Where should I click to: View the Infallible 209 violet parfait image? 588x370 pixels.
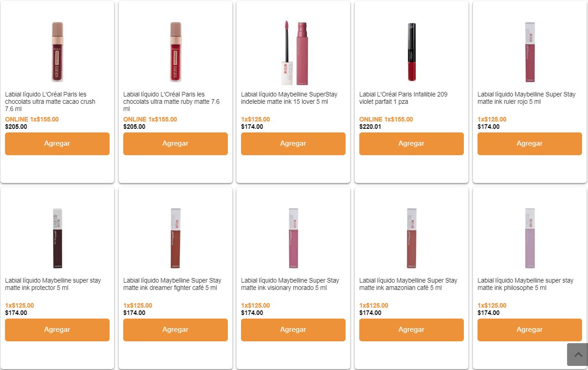(x=412, y=52)
